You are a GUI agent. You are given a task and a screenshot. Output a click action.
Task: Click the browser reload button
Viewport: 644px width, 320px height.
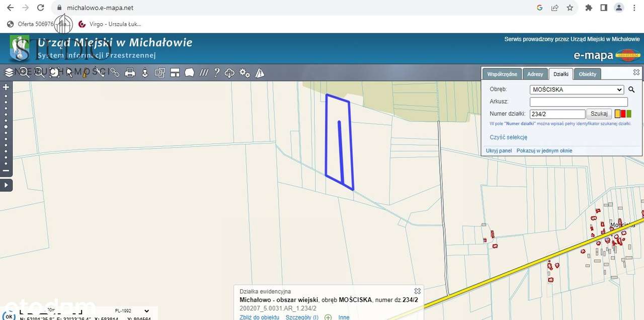(41, 8)
